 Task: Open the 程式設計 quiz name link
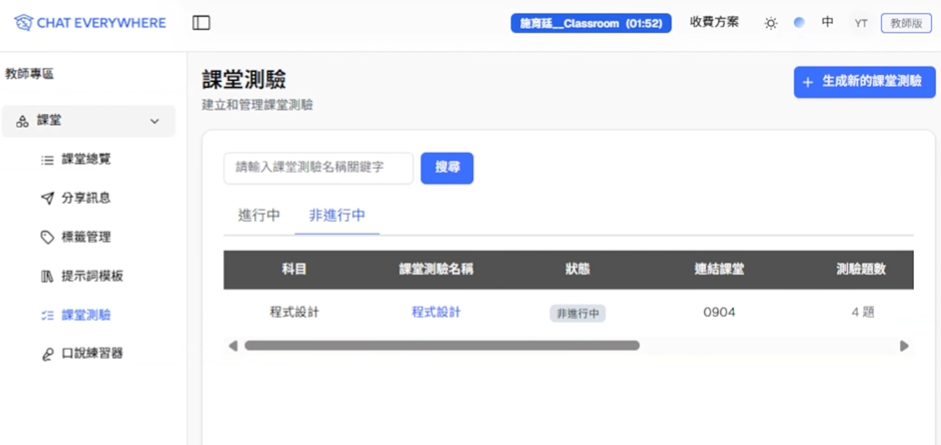[436, 312]
